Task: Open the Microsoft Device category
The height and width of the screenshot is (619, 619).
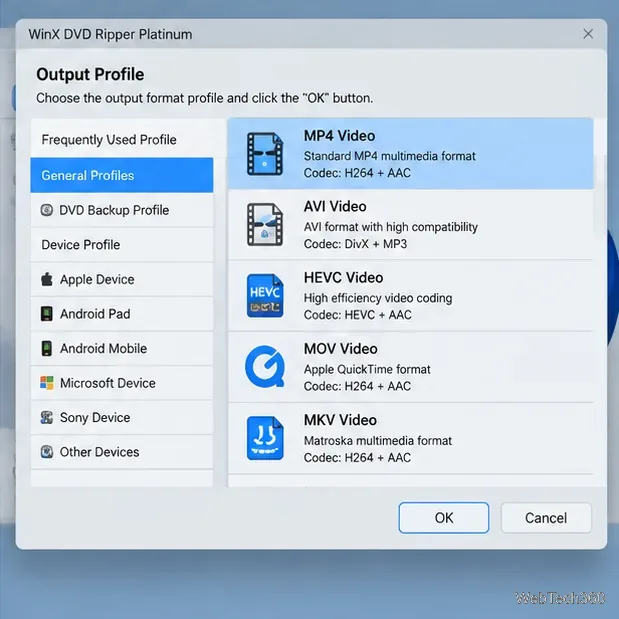Action: (122, 383)
